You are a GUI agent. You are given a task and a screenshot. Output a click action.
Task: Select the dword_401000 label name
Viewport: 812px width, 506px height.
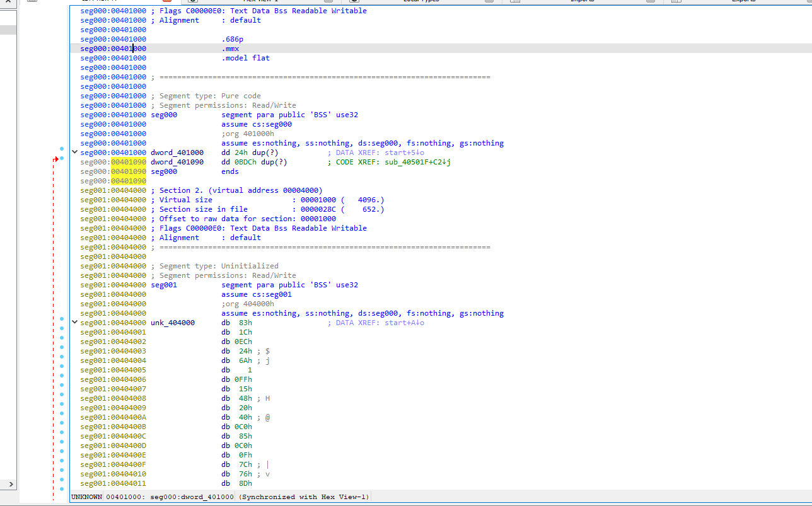pos(177,152)
